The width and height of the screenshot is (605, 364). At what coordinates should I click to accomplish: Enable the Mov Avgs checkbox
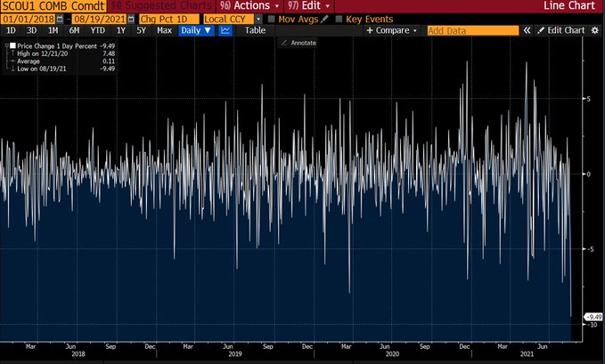tap(271, 18)
